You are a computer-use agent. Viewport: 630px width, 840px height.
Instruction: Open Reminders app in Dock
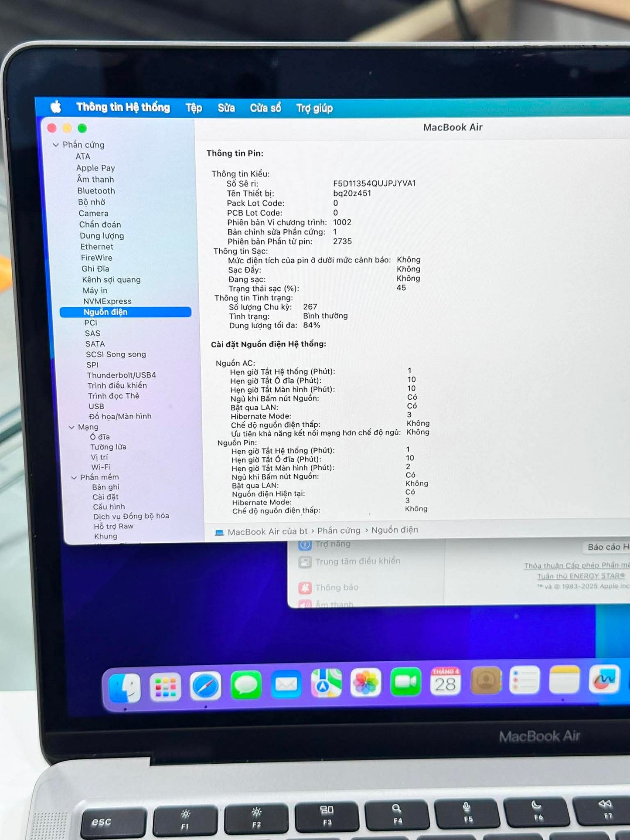pos(524,679)
